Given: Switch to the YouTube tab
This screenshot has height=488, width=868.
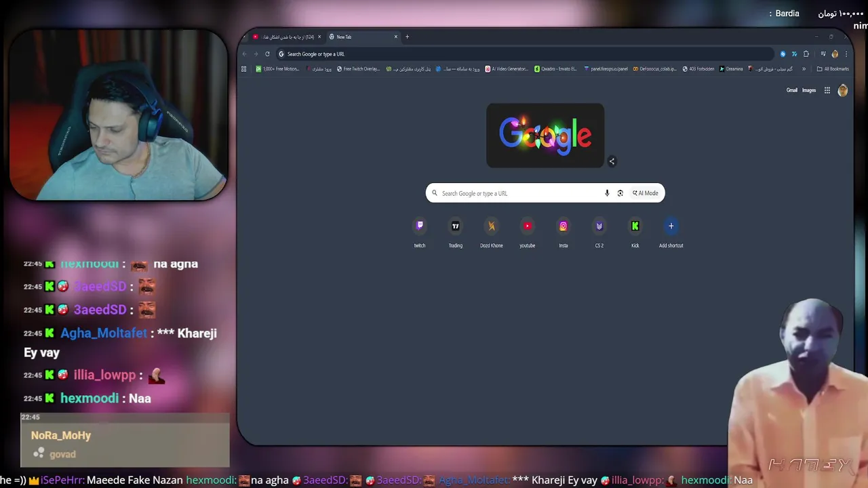Looking at the screenshot, I should pos(286,37).
